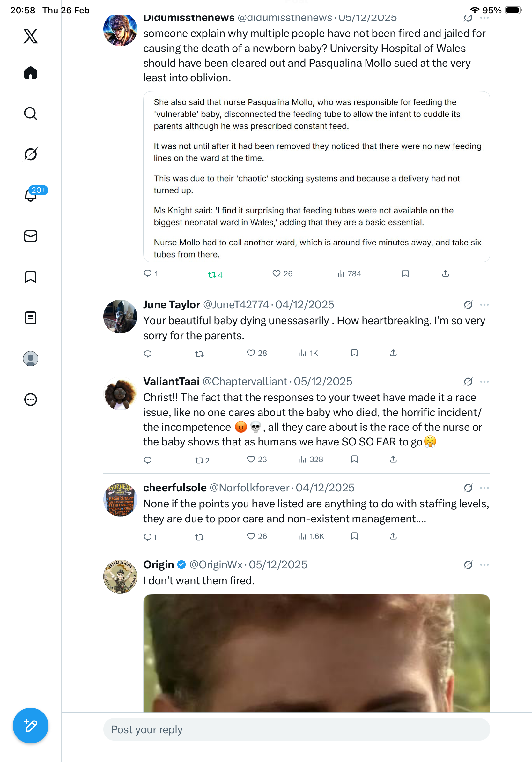Open more menu on June Taylor's post

(484, 305)
